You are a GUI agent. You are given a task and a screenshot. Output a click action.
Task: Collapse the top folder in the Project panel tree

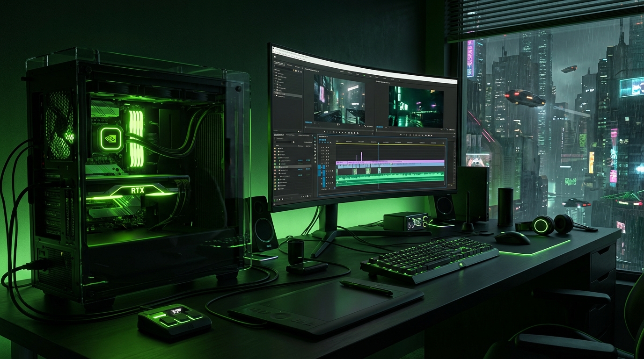tap(275, 70)
